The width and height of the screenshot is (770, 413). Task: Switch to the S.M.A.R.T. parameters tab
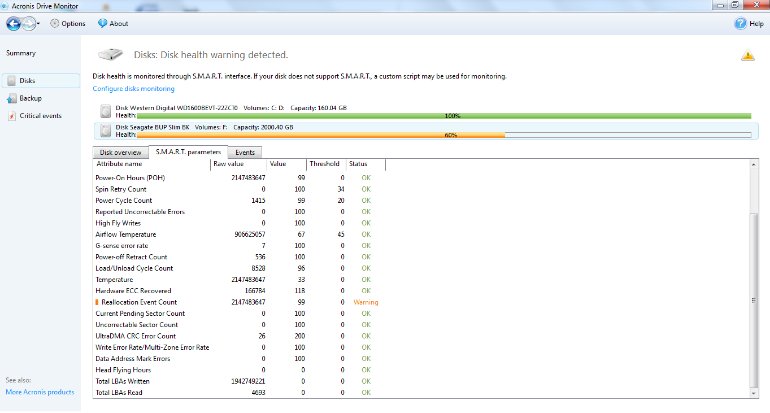(x=188, y=152)
